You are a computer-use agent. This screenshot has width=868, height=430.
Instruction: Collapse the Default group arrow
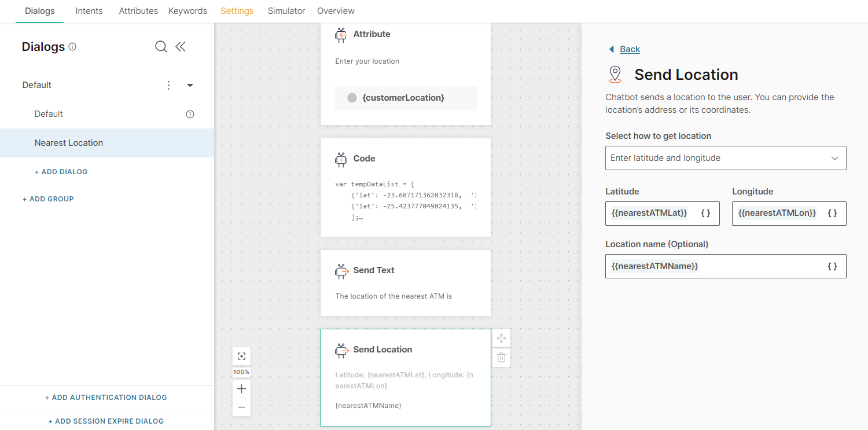click(x=190, y=86)
